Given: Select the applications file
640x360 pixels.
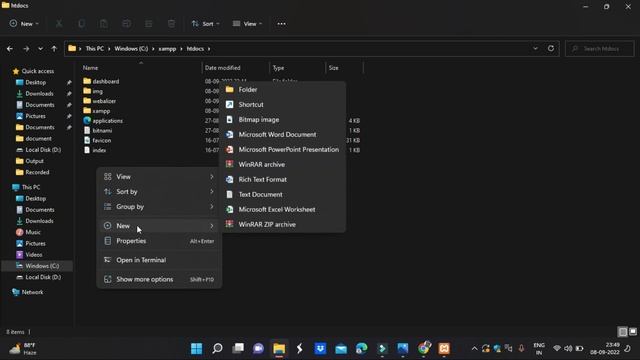Looking at the screenshot, I should tap(107, 120).
